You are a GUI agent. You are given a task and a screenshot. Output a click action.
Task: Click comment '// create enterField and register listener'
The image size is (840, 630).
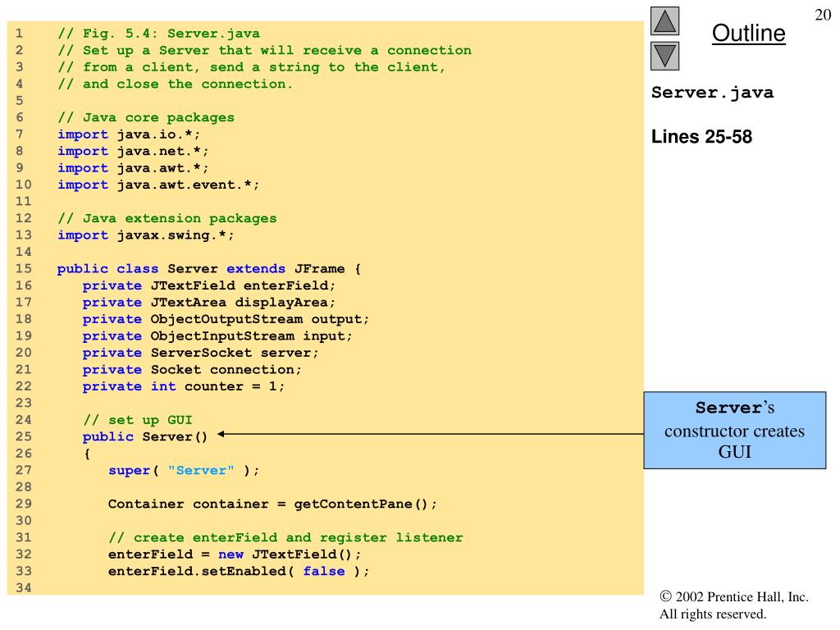tap(285, 538)
